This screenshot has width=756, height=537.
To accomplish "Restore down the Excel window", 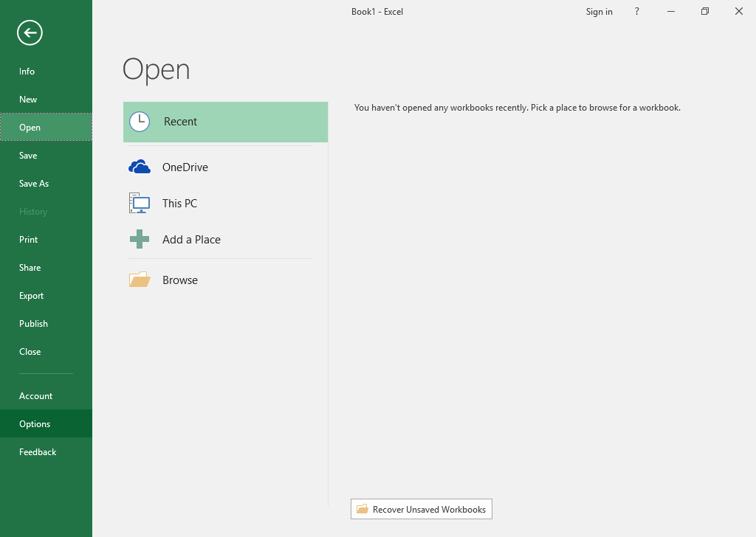I will (705, 11).
